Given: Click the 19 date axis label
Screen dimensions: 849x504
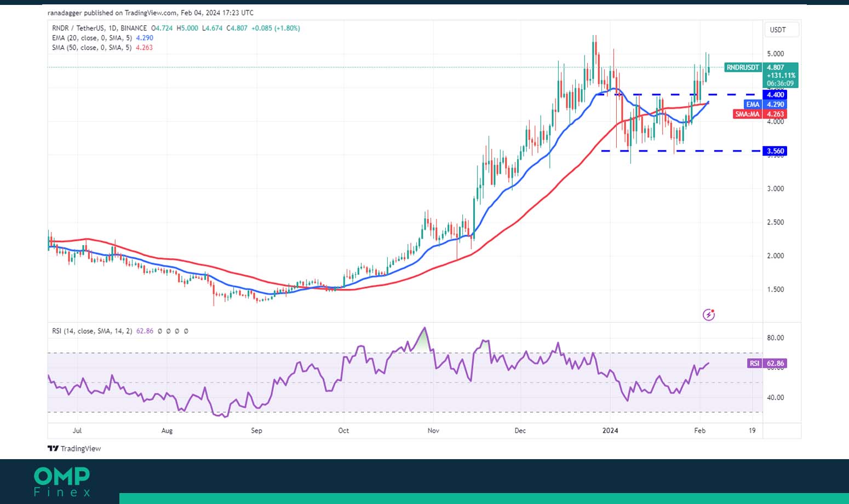Looking at the screenshot, I should 753,431.
